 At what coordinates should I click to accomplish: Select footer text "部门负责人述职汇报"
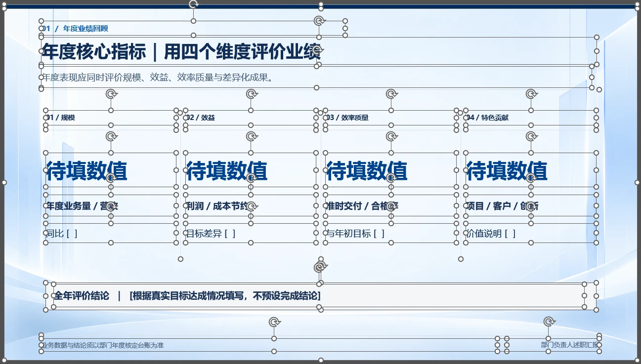[570, 345]
